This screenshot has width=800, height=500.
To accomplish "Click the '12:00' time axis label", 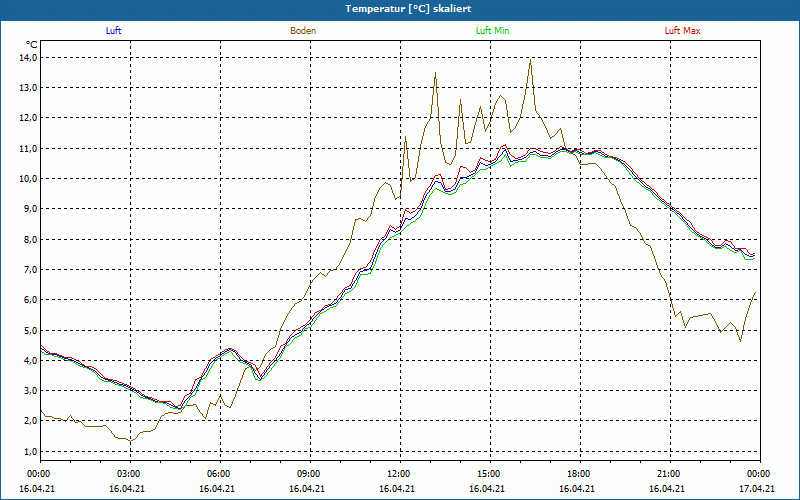I will 397,474.
